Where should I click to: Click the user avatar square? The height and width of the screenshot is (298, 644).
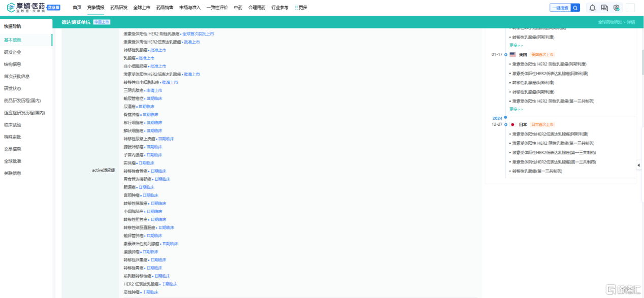[630, 8]
